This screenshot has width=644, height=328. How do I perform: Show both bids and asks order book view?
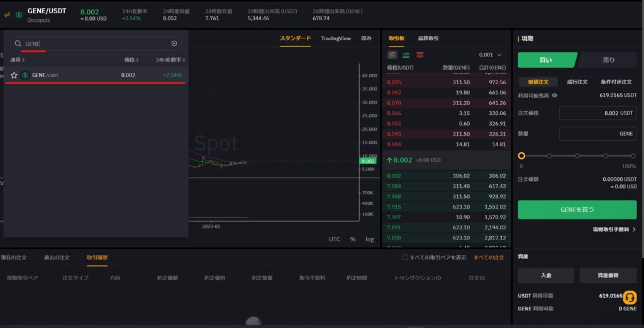pyautogui.click(x=392, y=55)
